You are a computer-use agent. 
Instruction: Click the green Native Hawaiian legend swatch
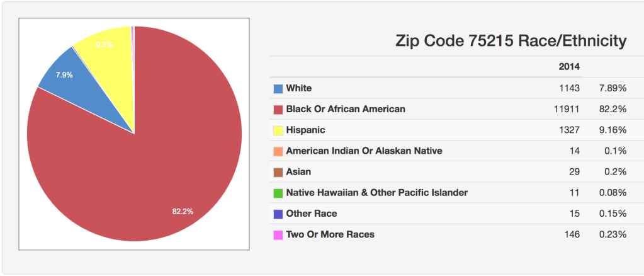click(x=278, y=193)
